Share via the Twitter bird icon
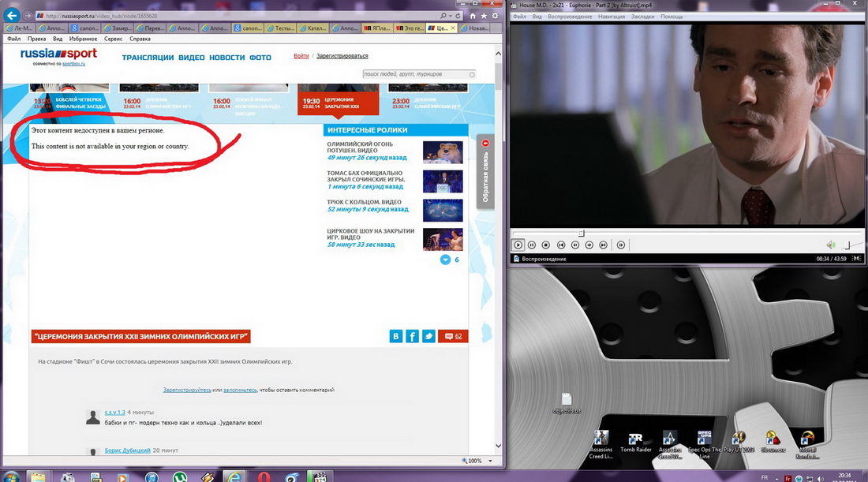Screen dimensions: 868x482 tap(428, 336)
